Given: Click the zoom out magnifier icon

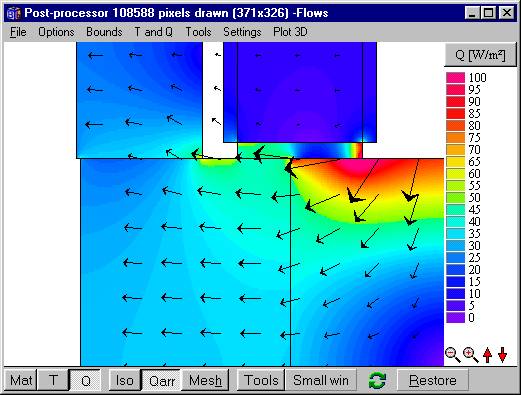Looking at the screenshot, I should pyautogui.click(x=453, y=355).
